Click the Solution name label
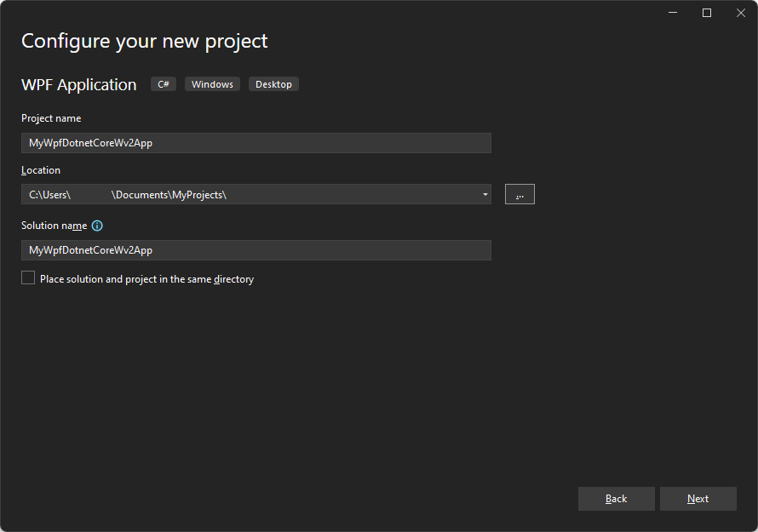Screen dimensions: 758x532 click(53, 225)
